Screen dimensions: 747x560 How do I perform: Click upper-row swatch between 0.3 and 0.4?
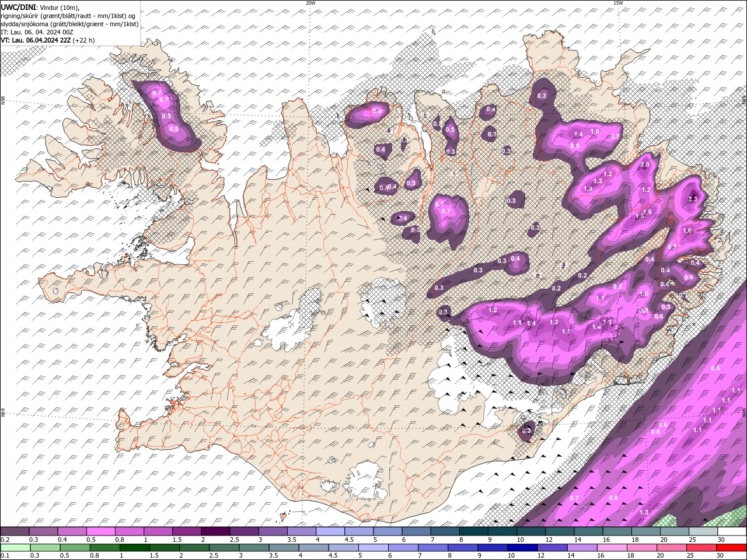(x=43, y=531)
